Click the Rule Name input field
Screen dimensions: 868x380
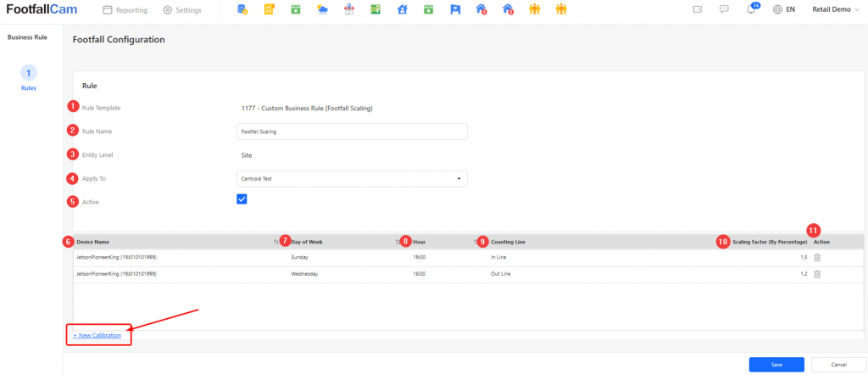click(352, 131)
